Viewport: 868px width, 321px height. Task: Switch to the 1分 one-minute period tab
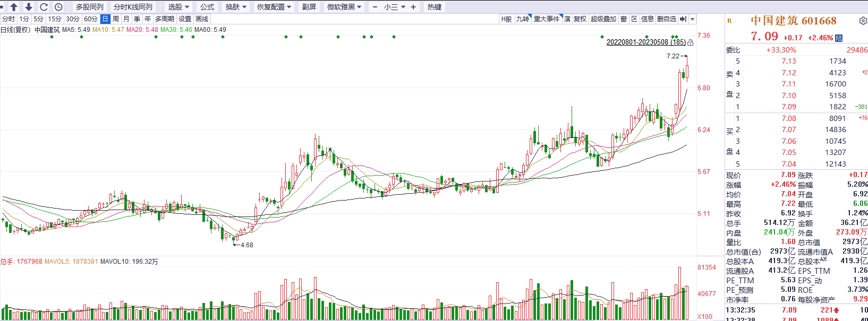point(24,19)
